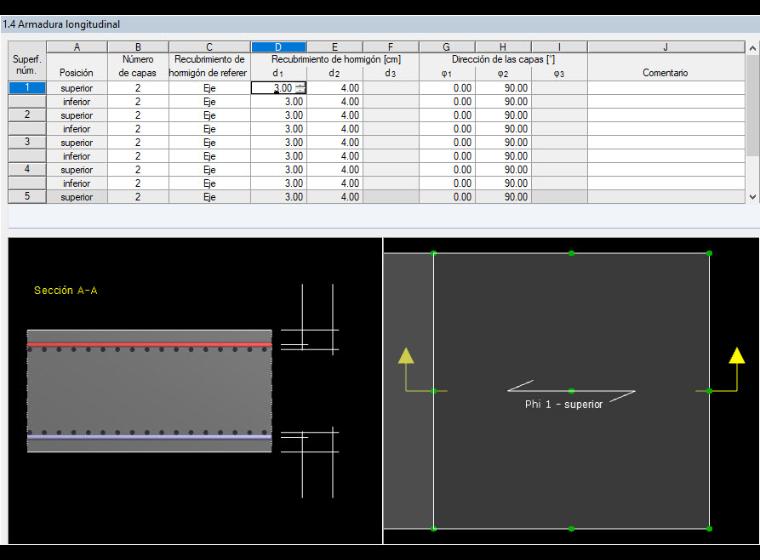Click the table vertical scrollbar thumb
The width and height of the screenshot is (760, 560).
(x=752, y=104)
